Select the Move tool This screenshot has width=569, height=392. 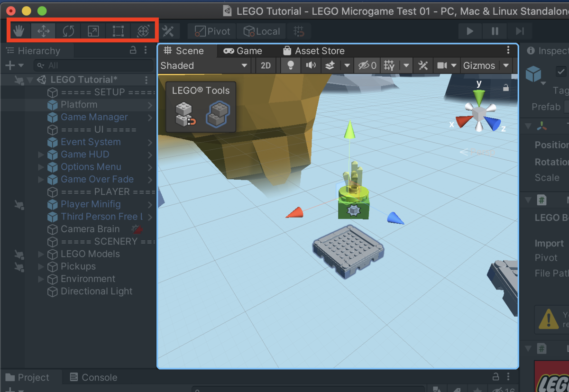point(44,31)
